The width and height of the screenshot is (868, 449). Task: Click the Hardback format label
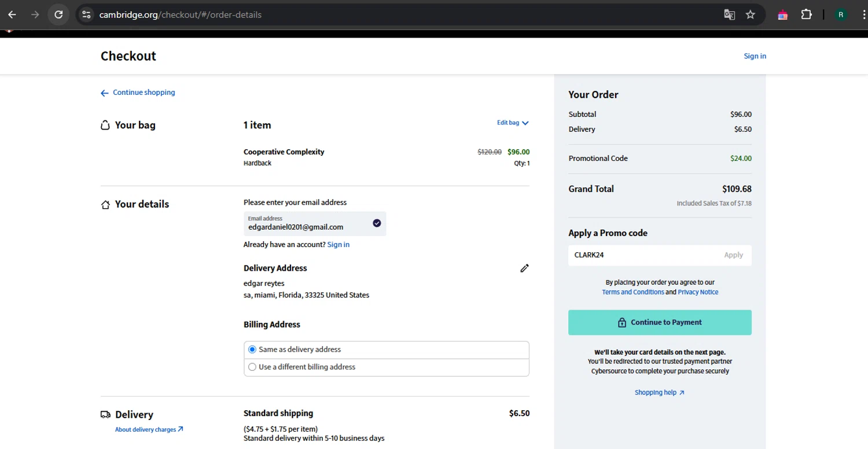coord(258,164)
